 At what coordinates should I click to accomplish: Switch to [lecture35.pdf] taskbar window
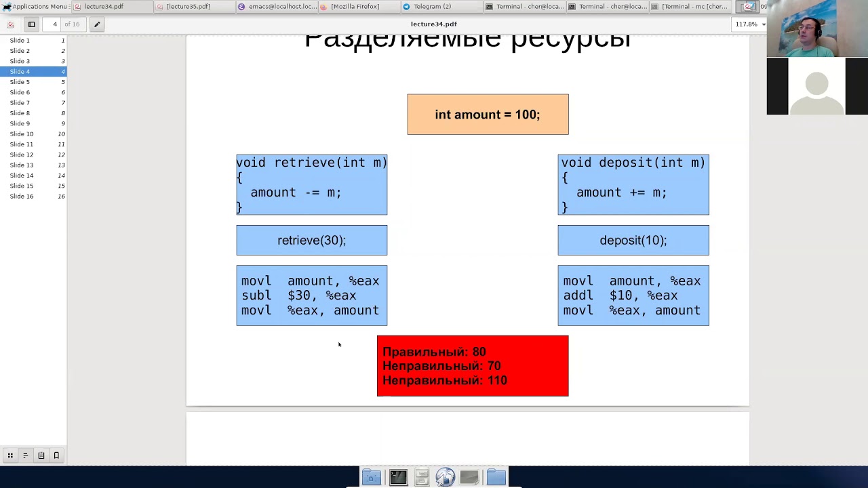click(193, 7)
